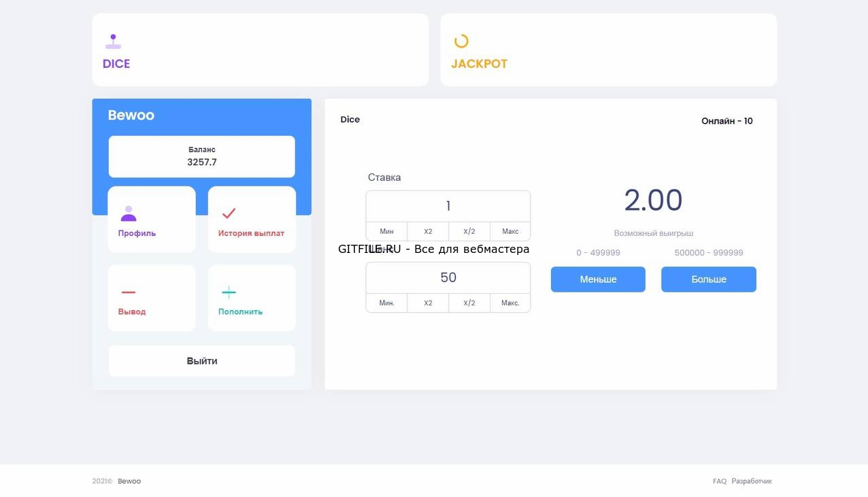The image size is (868, 497).
Task: Click the Ставка bet amount field
Action: [x=448, y=206]
